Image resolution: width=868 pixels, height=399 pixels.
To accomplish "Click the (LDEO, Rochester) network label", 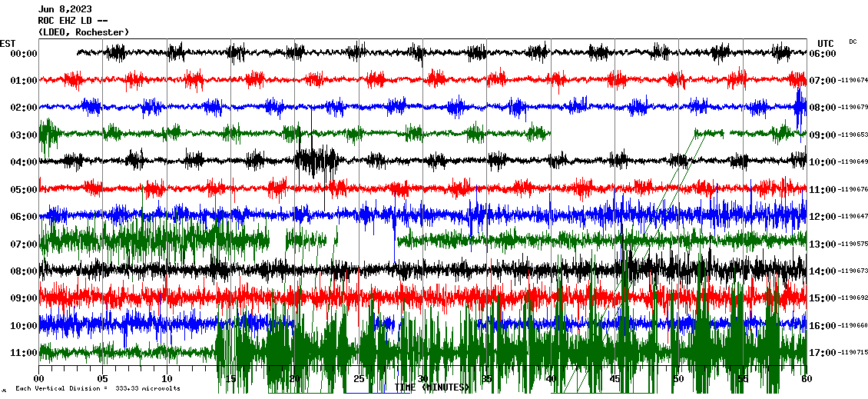I will [84, 32].
